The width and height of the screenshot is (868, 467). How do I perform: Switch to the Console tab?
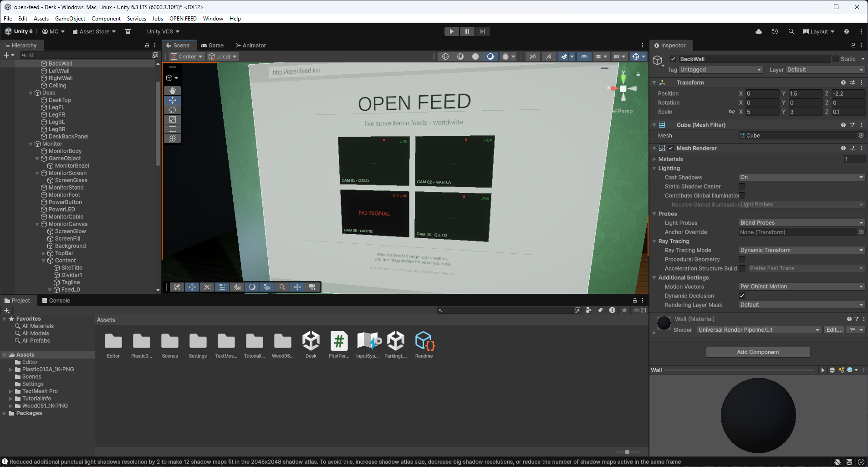point(56,301)
